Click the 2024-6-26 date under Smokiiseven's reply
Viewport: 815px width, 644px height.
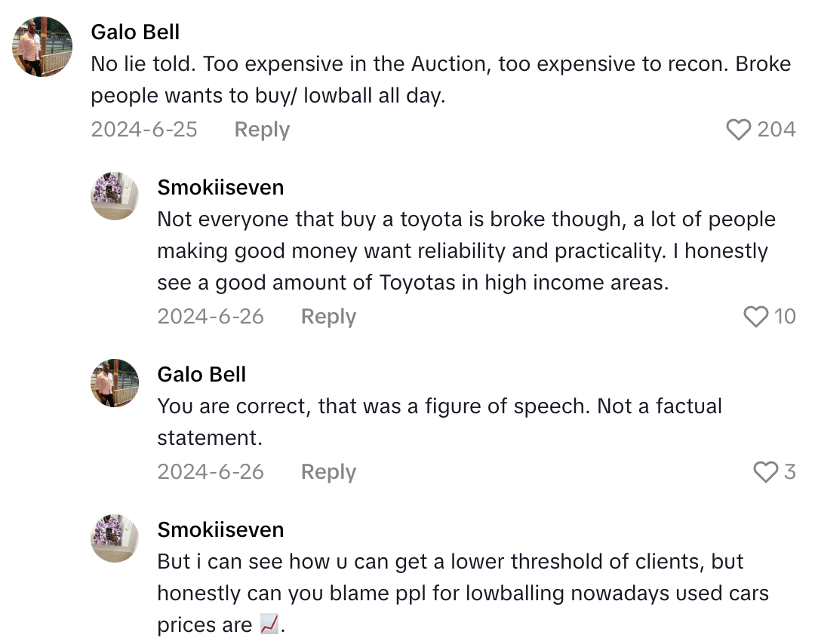211,317
